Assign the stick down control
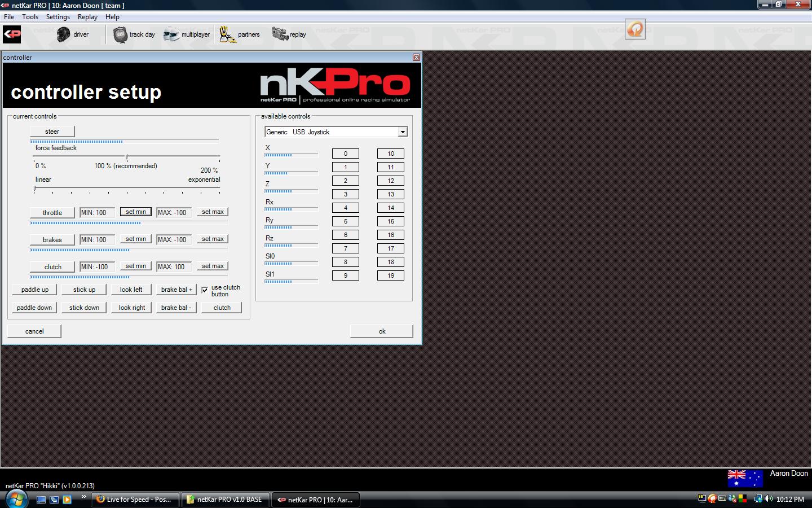This screenshot has height=508, width=812. tap(84, 308)
